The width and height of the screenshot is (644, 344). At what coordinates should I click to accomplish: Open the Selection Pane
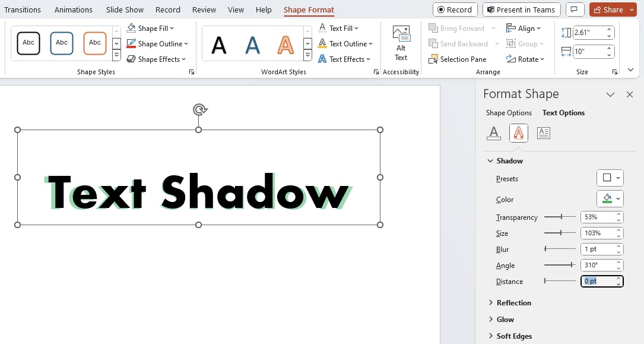click(x=458, y=59)
